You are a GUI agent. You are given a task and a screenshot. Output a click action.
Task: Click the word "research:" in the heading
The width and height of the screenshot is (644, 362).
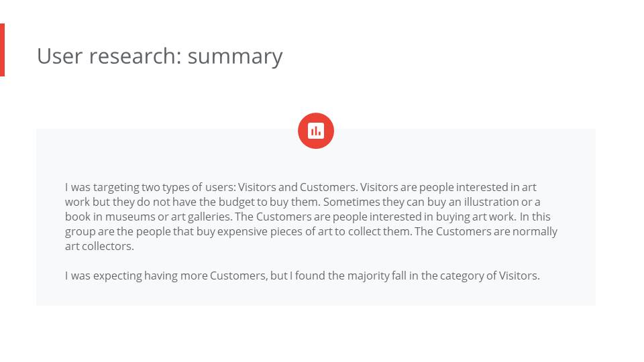pyautogui.click(x=136, y=56)
